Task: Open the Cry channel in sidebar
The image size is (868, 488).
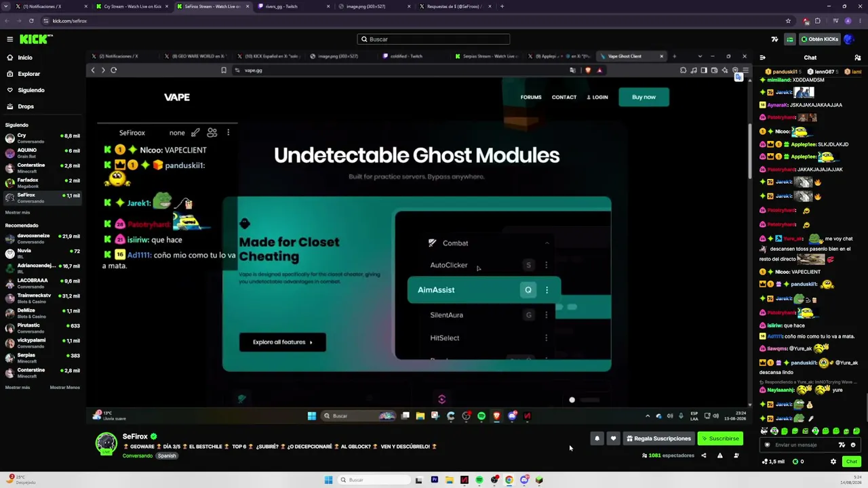Action: coord(42,138)
